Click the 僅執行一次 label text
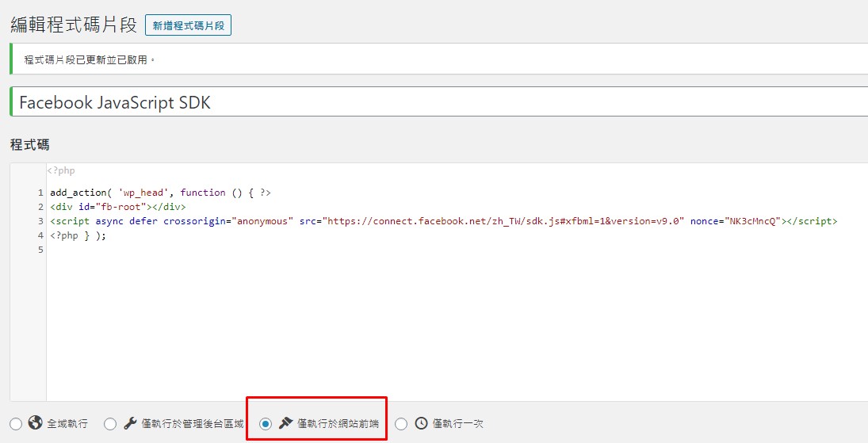The image size is (868, 443). click(x=458, y=424)
